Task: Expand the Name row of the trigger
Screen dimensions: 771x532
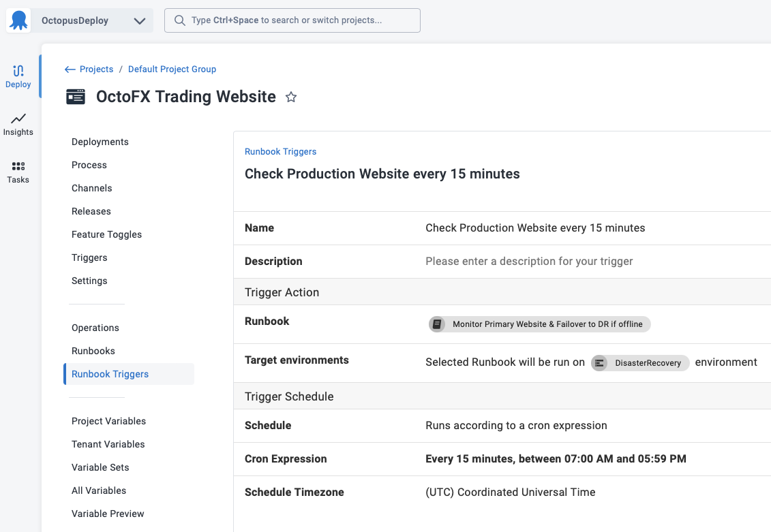Action: point(502,228)
